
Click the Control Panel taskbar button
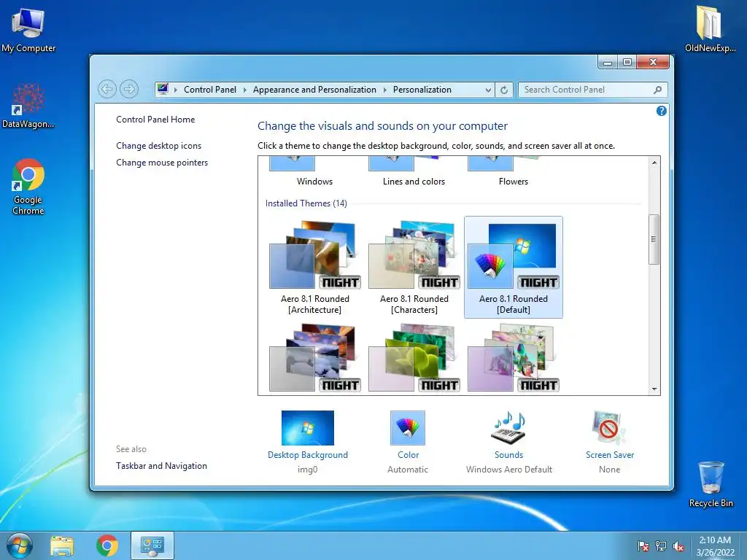click(x=152, y=545)
